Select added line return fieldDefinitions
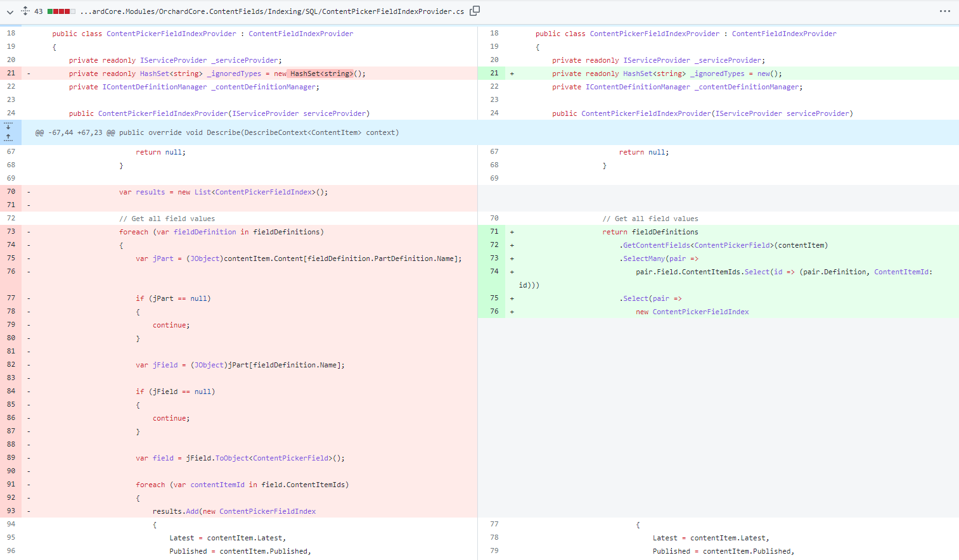 click(x=650, y=232)
